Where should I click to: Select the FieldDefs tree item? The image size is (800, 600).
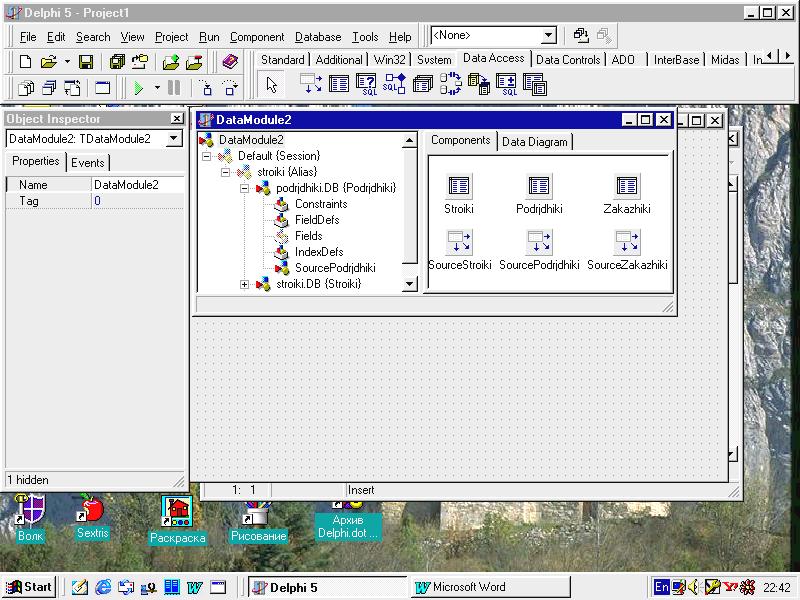click(317, 220)
